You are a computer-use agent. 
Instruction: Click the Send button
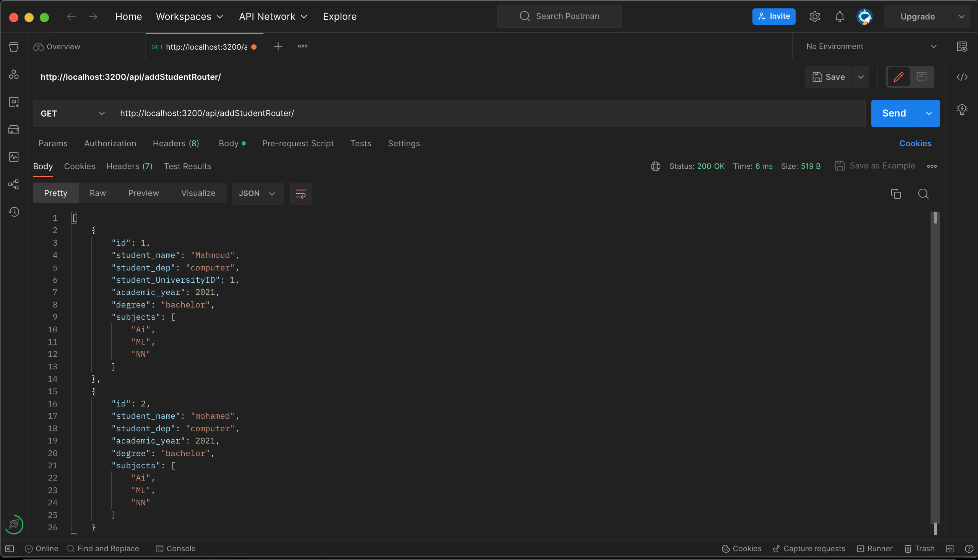point(894,113)
